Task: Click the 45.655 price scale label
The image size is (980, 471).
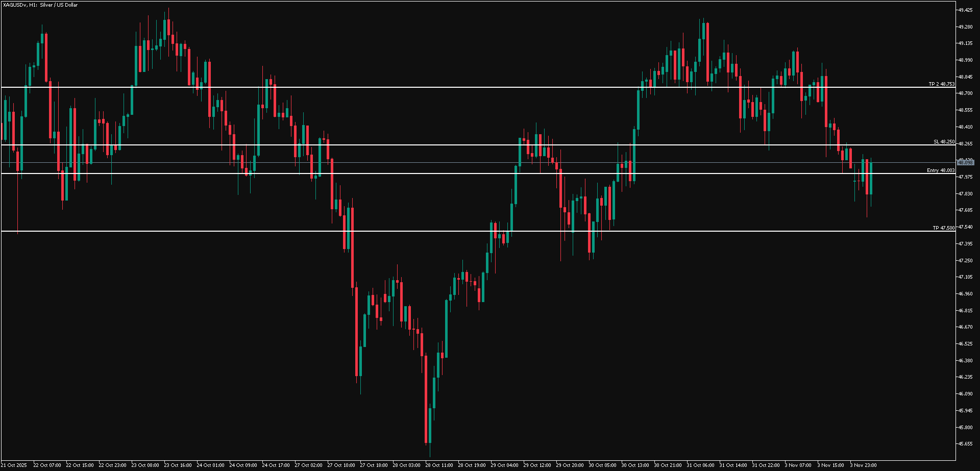Action: pos(965,444)
